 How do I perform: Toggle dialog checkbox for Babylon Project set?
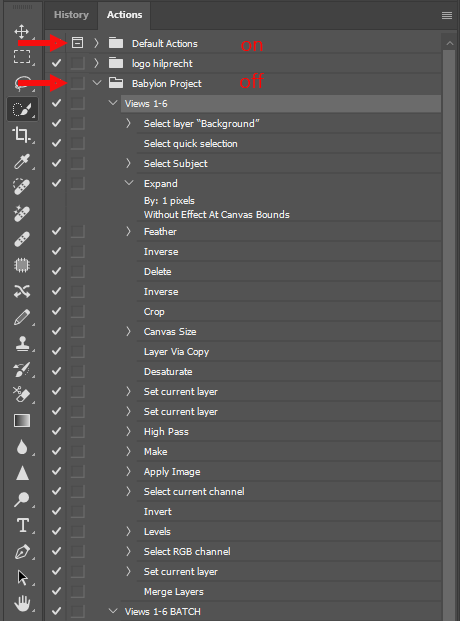point(78,83)
